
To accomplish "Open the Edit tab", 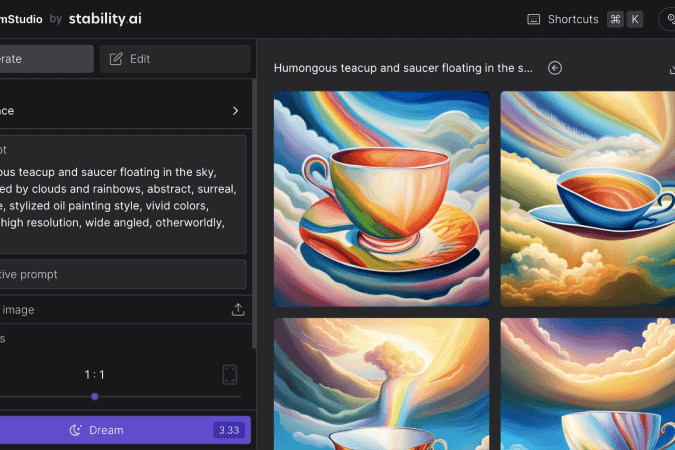I will point(175,59).
